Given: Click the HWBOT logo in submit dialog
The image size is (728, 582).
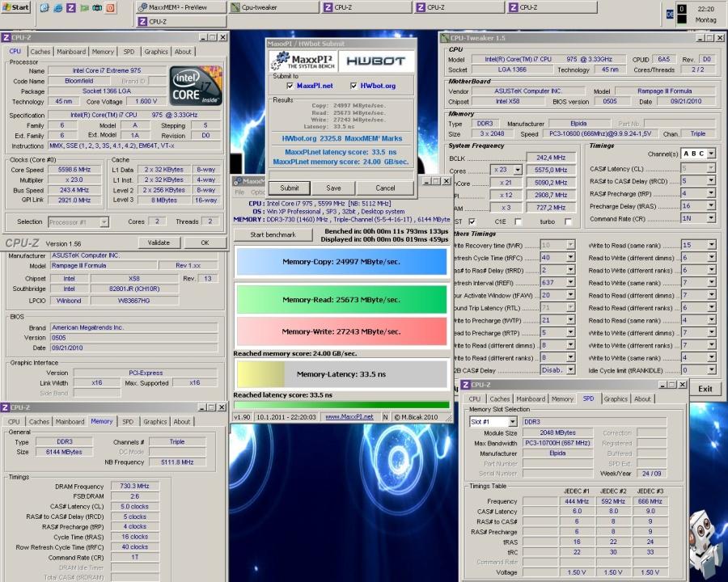Looking at the screenshot, I should [376, 61].
